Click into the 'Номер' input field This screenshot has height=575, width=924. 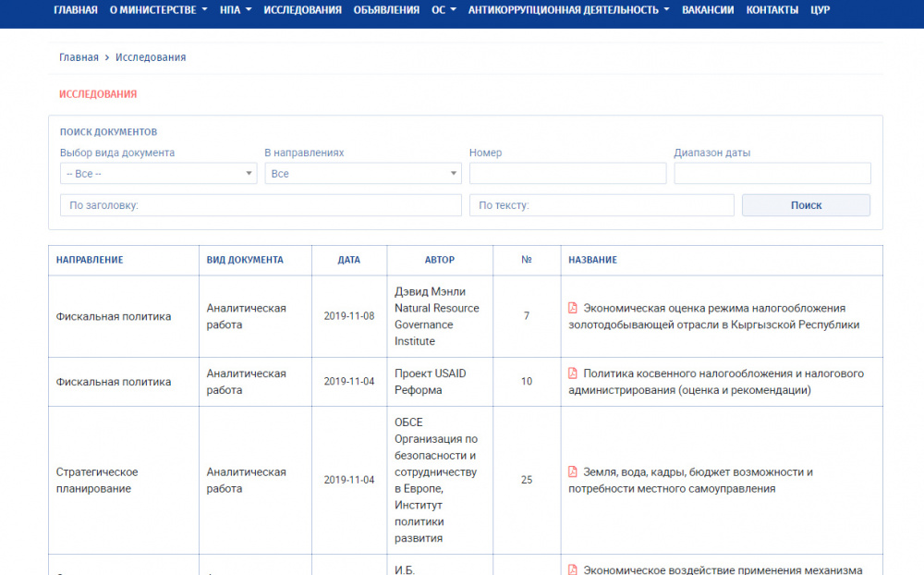click(567, 174)
